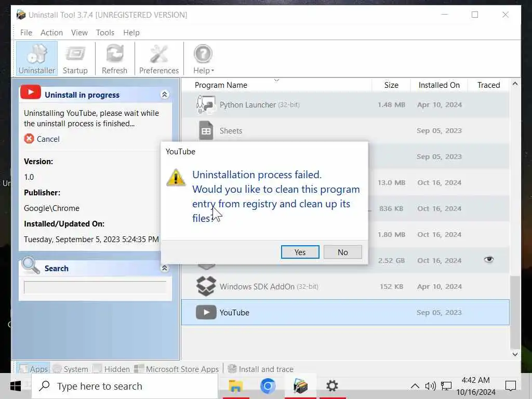The height and width of the screenshot is (399, 532).
Task: Open the volume tray icon
Action: [431, 386]
